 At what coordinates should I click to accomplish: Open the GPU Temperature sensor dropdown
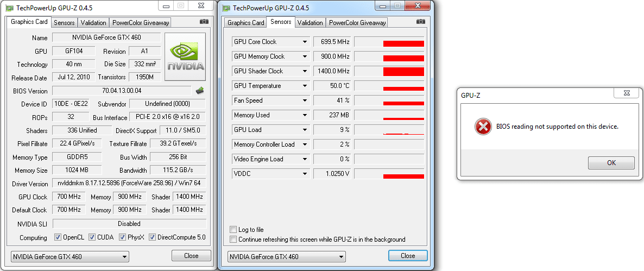(305, 86)
